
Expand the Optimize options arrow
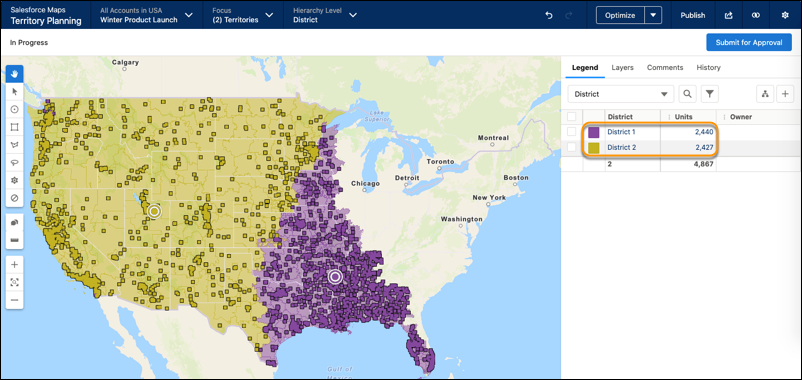(x=653, y=15)
